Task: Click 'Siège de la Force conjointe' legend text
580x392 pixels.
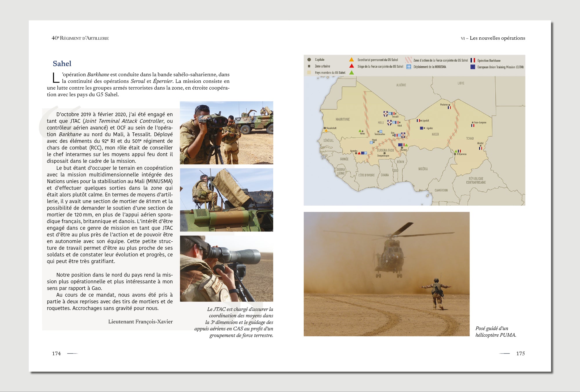Action: coord(380,67)
